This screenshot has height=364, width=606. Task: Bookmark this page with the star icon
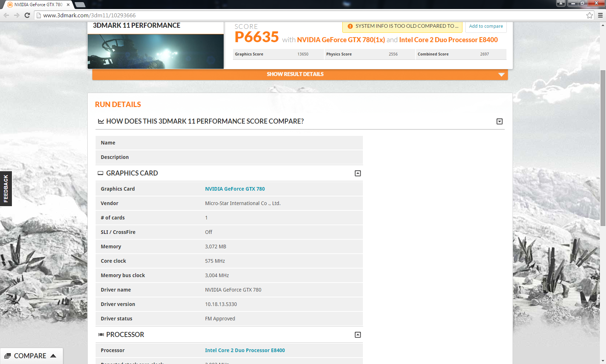click(x=589, y=15)
